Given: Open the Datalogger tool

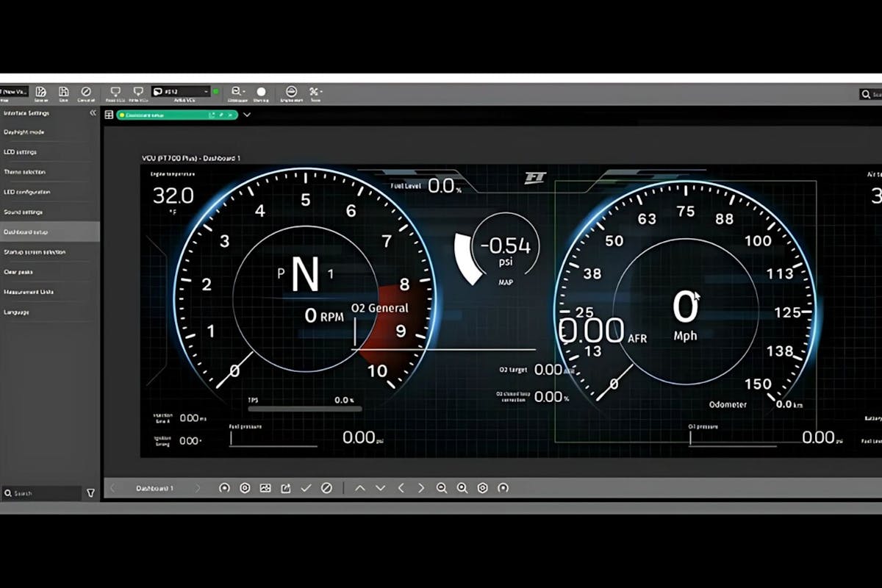Looking at the screenshot, I should (237, 91).
